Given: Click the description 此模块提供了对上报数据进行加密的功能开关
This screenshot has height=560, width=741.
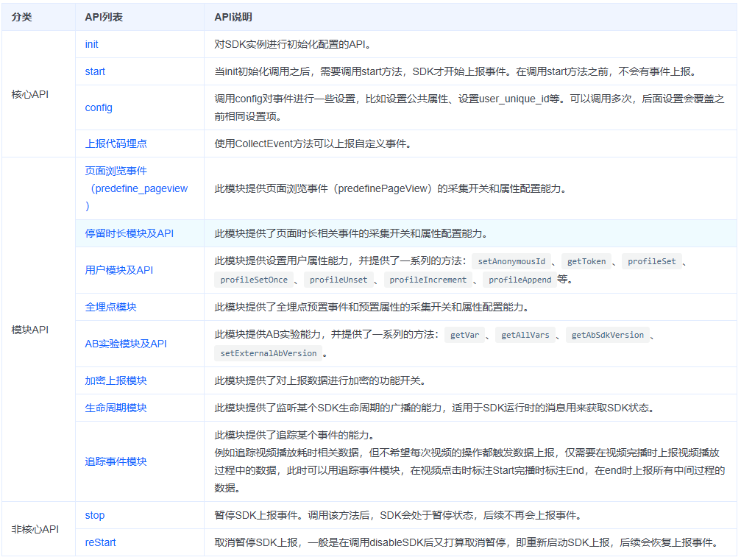Looking at the screenshot, I should tap(320, 381).
